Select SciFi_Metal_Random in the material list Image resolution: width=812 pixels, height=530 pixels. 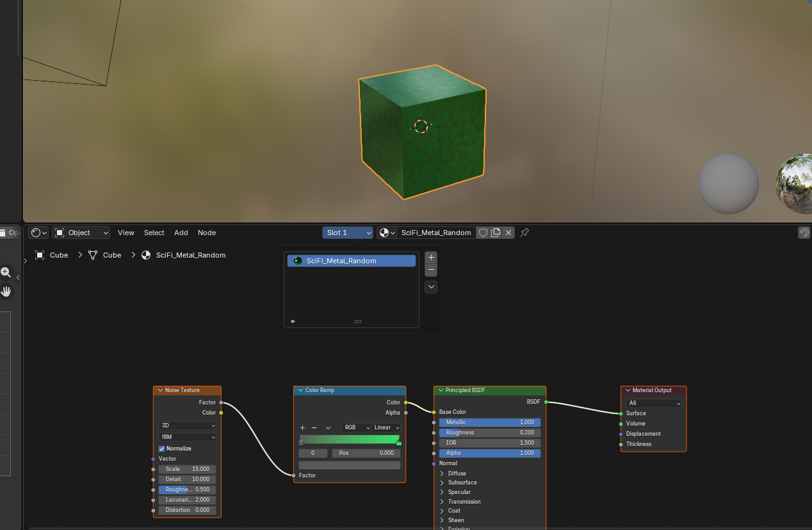point(351,261)
